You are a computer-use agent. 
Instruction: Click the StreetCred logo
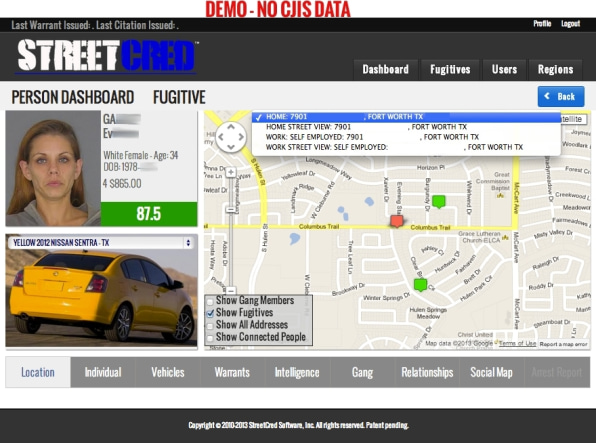pos(106,56)
